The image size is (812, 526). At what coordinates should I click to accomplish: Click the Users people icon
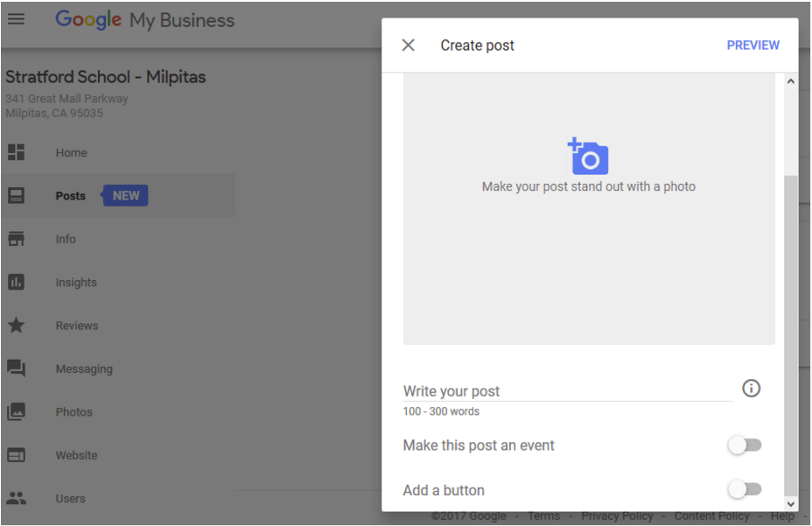(x=16, y=498)
